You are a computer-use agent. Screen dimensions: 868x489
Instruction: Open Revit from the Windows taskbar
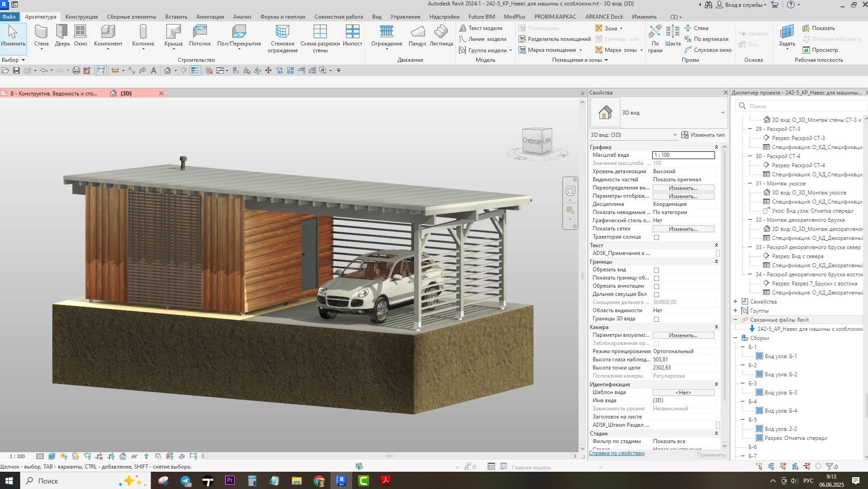tap(341, 480)
